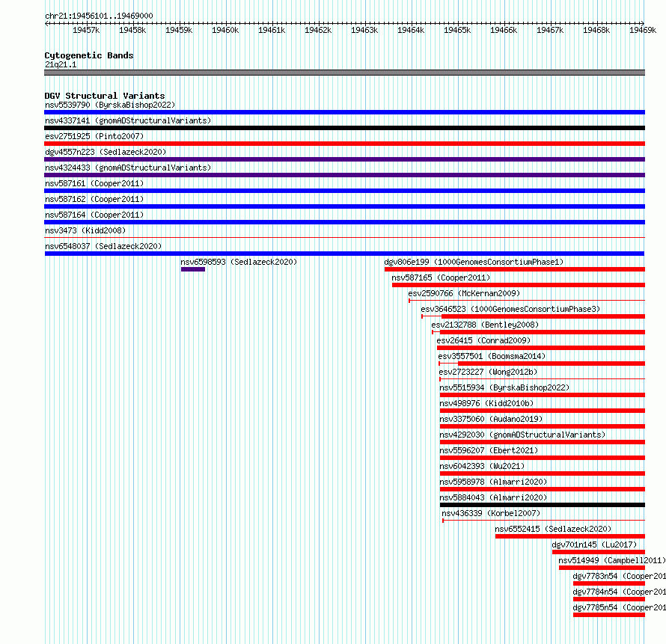This screenshot has height=644, width=666.
Task: Click the 19457k ruler tick label
Action: pyautogui.click(x=86, y=30)
